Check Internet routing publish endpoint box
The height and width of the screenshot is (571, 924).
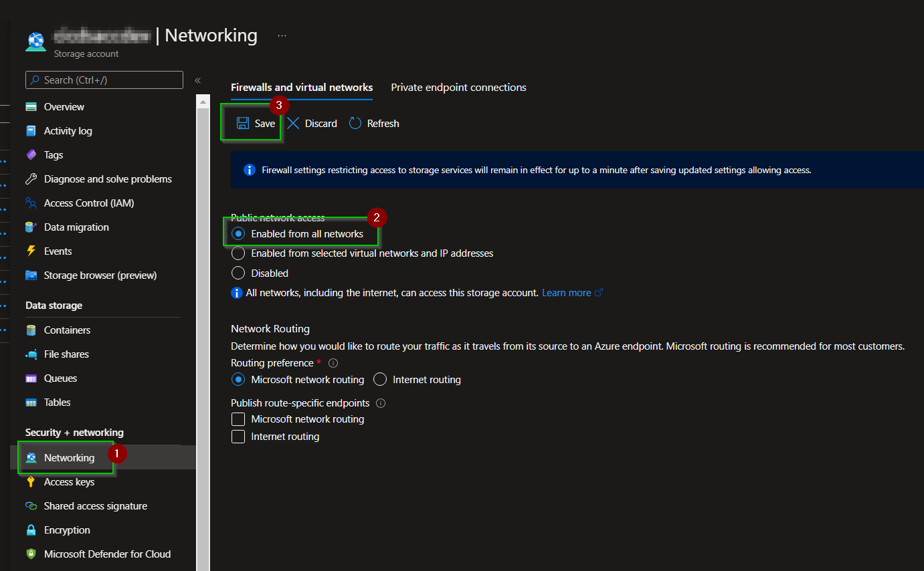pyautogui.click(x=238, y=437)
